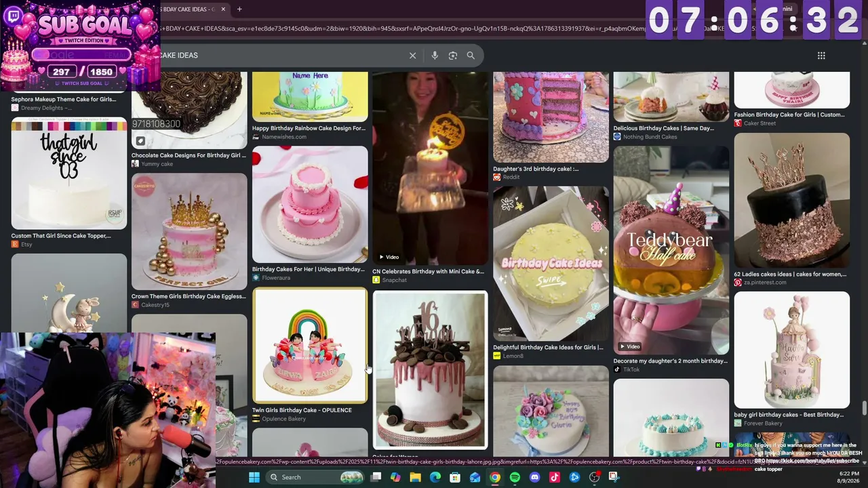This screenshot has height=488, width=868.
Task: Open CN Celebrates Birthday with Mini Cake link
Action: pyautogui.click(x=429, y=271)
